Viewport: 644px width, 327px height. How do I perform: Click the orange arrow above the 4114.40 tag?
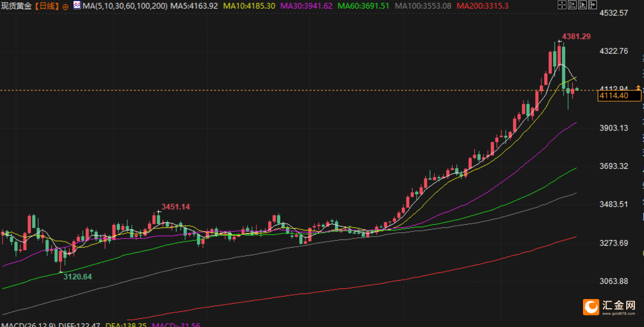[638, 88]
